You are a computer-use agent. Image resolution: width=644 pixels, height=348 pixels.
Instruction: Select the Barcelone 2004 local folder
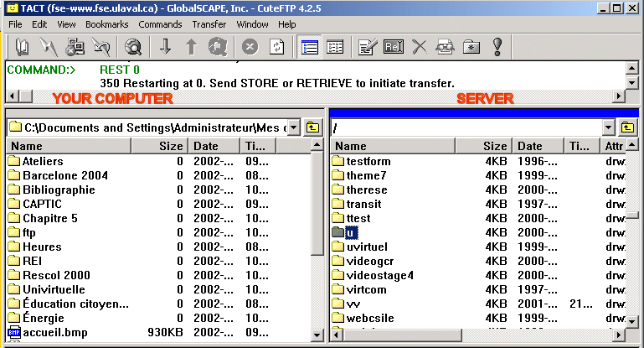pyautogui.click(x=64, y=175)
